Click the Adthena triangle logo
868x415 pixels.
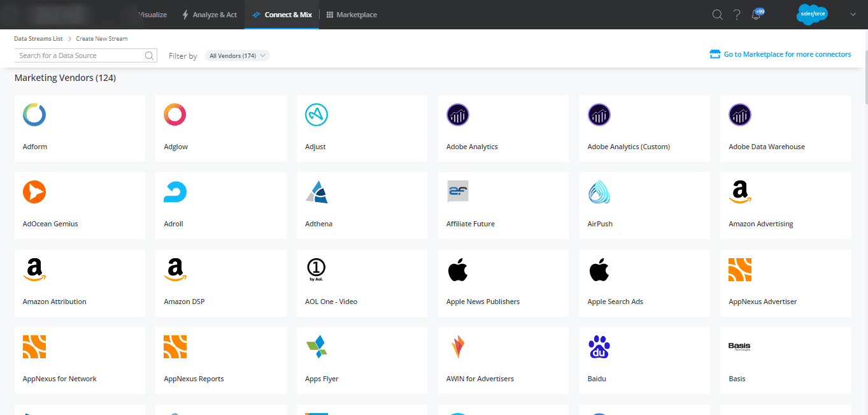317,192
